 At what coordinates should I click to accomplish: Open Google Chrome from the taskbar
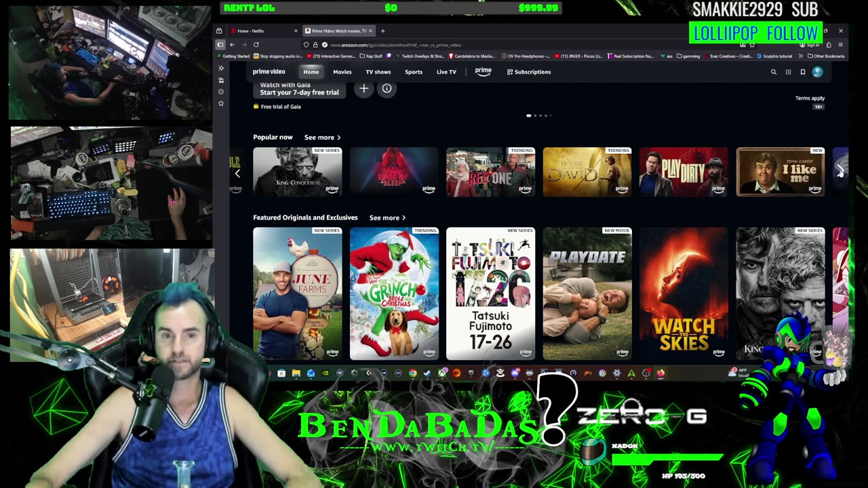[x=413, y=373]
